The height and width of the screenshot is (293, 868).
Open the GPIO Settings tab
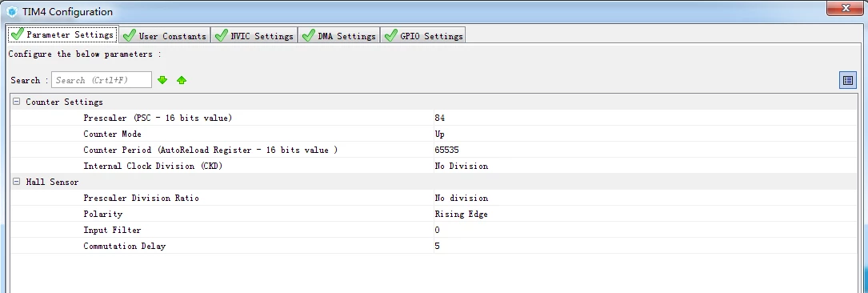point(423,36)
